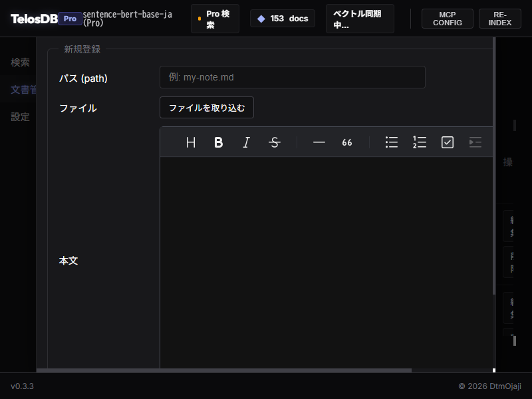Insert a blockquote

pyautogui.click(x=347, y=142)
